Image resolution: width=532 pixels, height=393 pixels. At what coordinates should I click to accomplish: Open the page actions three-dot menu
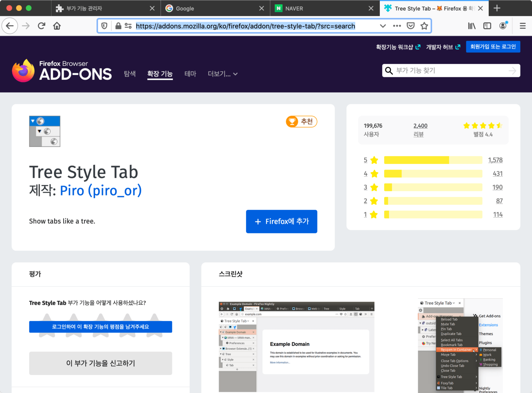pos(397,26)
